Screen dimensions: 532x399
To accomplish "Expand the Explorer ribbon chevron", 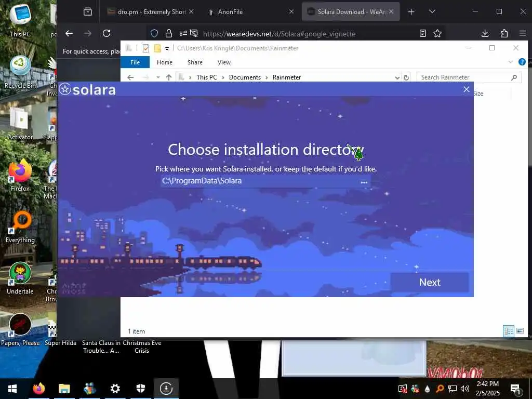I will pyautogui.click(x=510, y=62).
